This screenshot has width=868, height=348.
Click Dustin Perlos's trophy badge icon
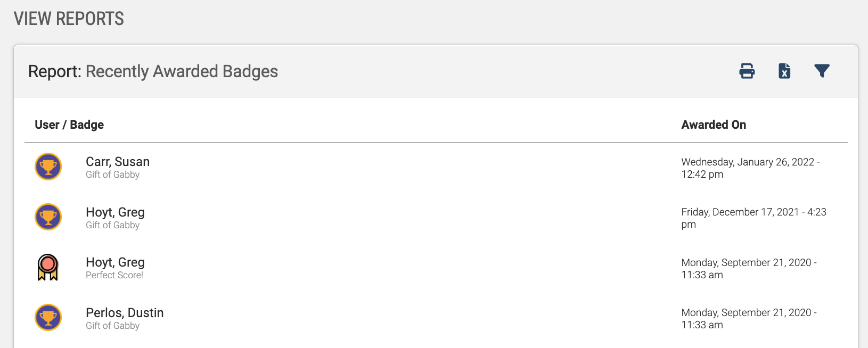(48, 318)
